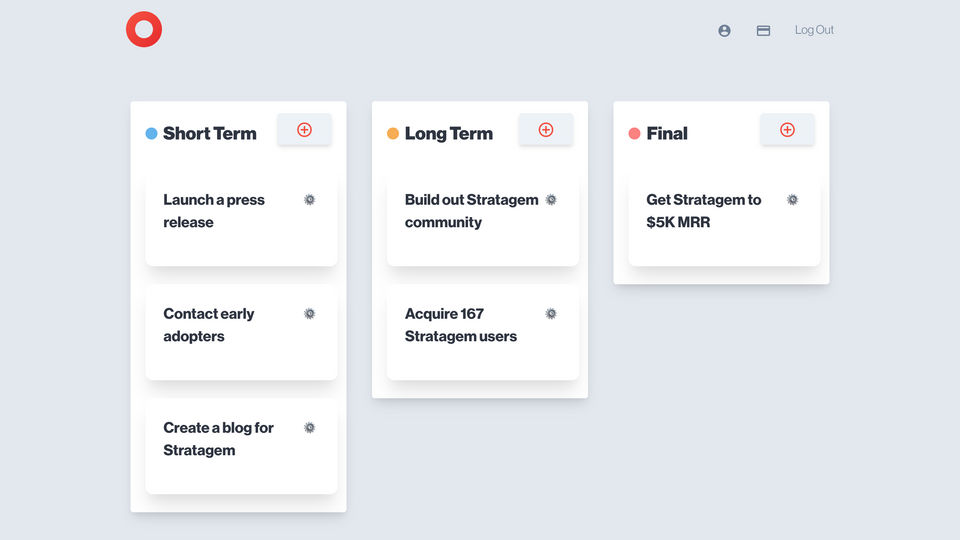Select the Contact early adopters card text
This screenshot has width=960, height=540.
(208, 325)
